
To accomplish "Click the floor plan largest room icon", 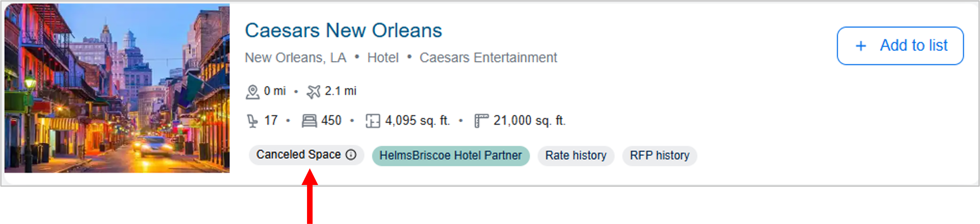I will point(372,121).
